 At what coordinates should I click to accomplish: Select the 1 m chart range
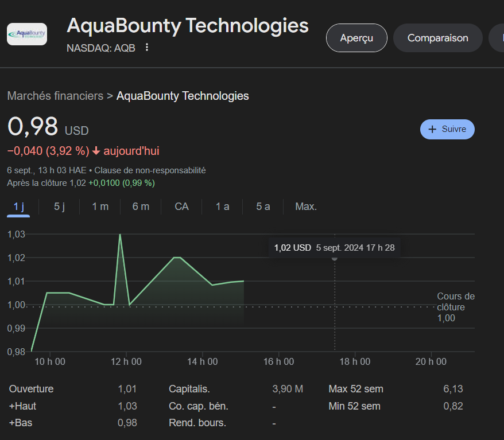[x=100, y=207]
